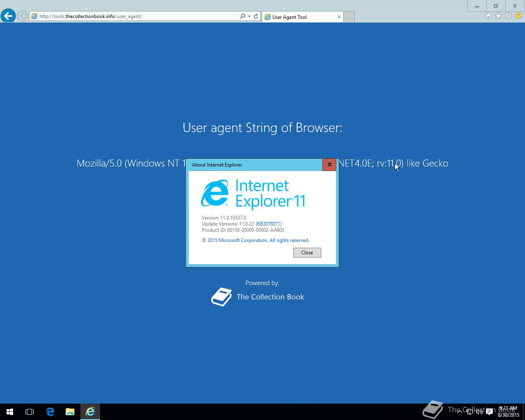
Task: Open the Tools gear menu
Action: [509, 16]
